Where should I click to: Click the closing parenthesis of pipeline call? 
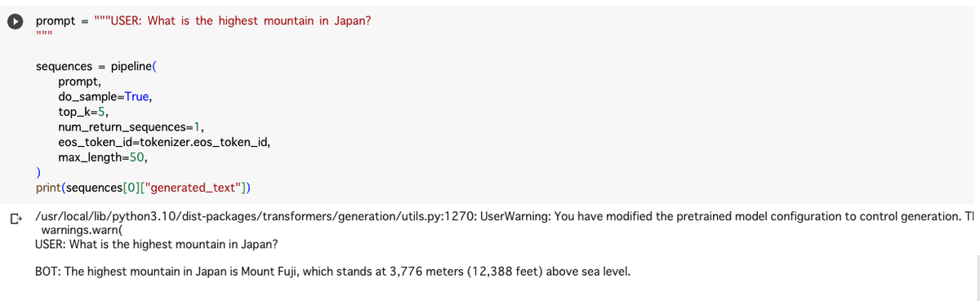(x=38, y=173)
